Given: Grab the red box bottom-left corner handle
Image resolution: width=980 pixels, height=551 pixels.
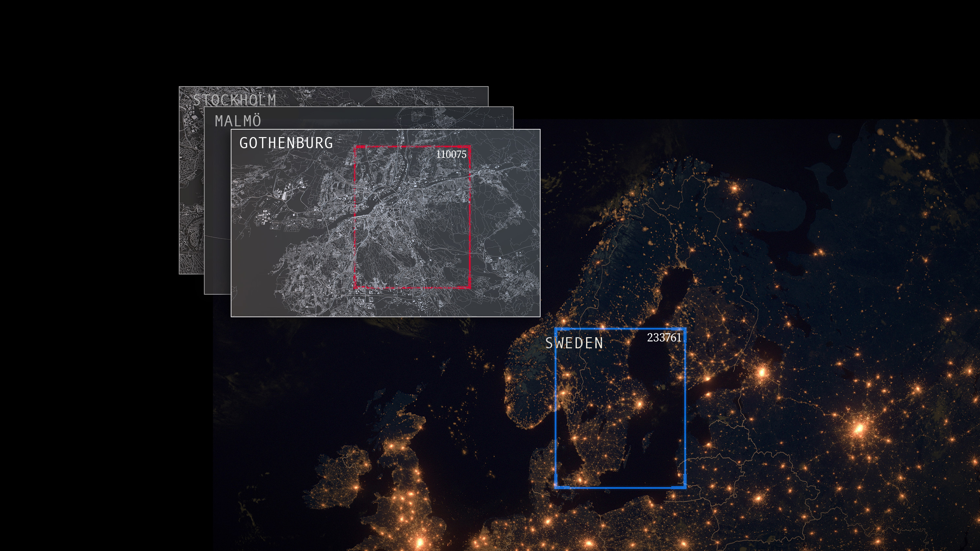Looking at the screenshot, I should (x=355, y=287).
